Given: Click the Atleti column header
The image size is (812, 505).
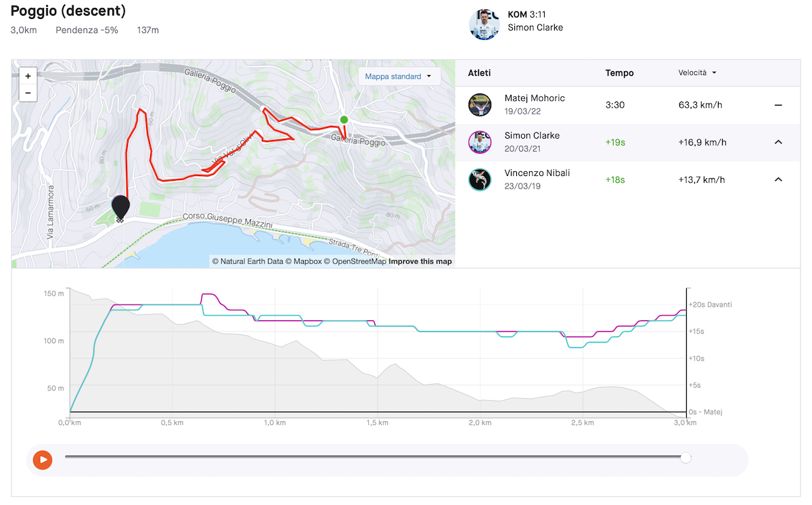Looking at the screenshot, I should pos(480,72).
